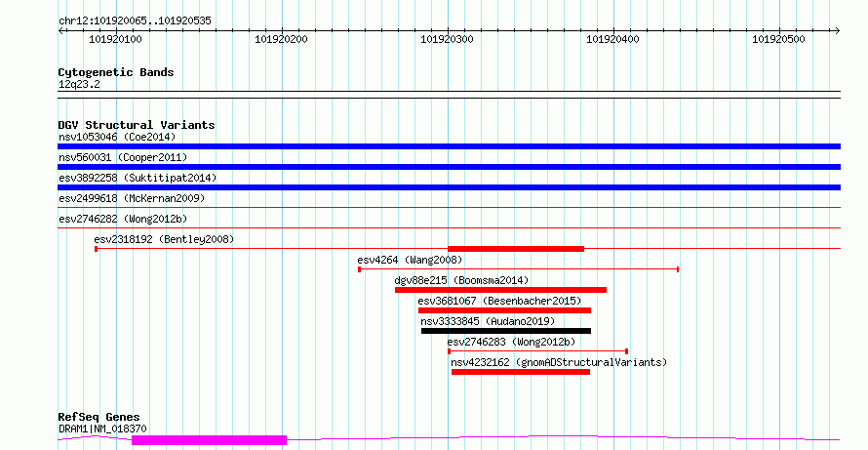The height and width of the screenshot is (450, 868).
Task: Select the thick red esv2318192 Bentley2008 segment
Action: 516,249
